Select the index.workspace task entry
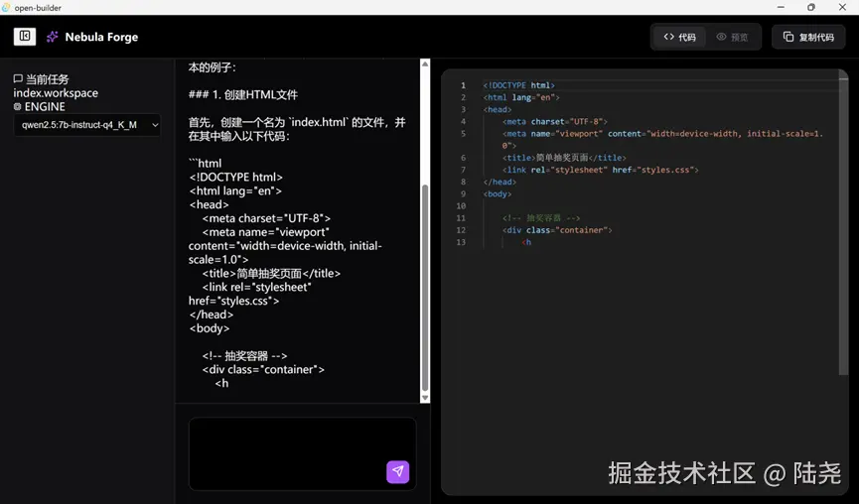 coord(56,93)
